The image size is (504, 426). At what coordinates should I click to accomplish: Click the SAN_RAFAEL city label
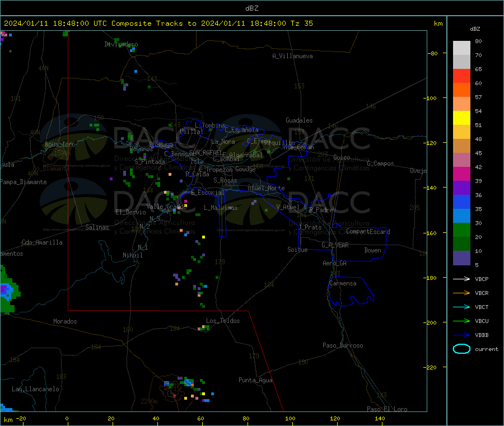tap(206, 152)
